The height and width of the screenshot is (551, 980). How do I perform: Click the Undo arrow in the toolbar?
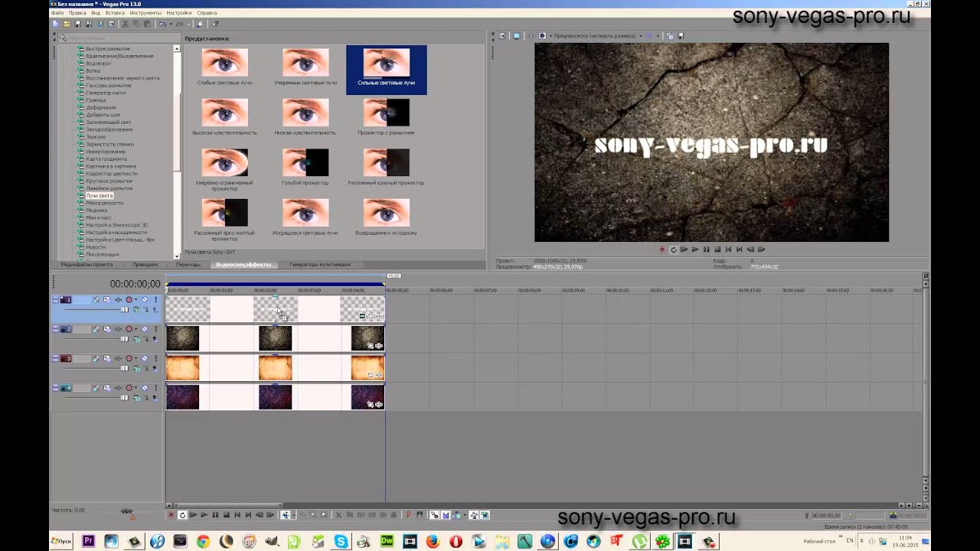(x=162, y=24)
